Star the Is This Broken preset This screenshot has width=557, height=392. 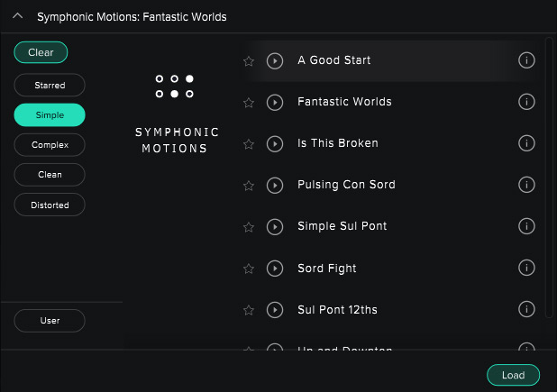(x=250, y=144)
